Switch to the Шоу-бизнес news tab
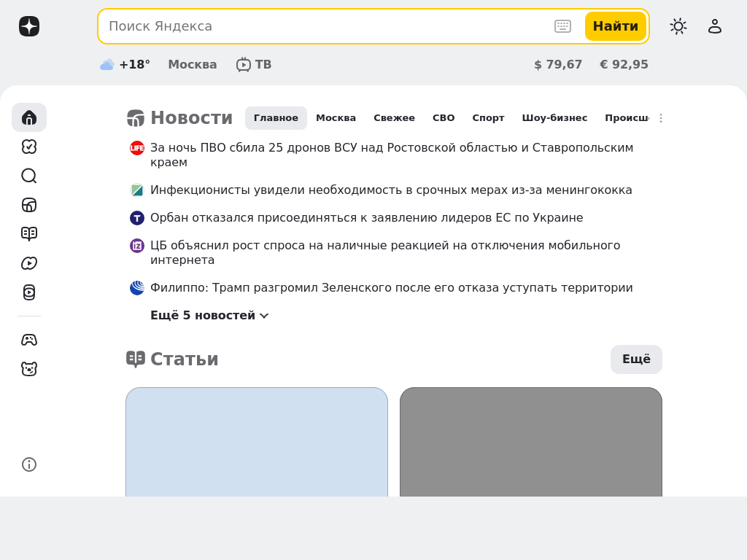Screen dimensions: 747x560 [554, 117]
